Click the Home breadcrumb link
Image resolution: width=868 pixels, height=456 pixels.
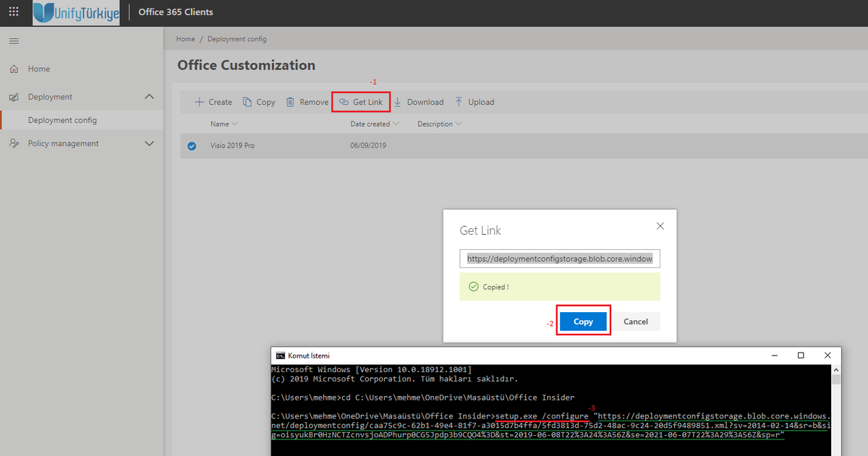(185, 39)
